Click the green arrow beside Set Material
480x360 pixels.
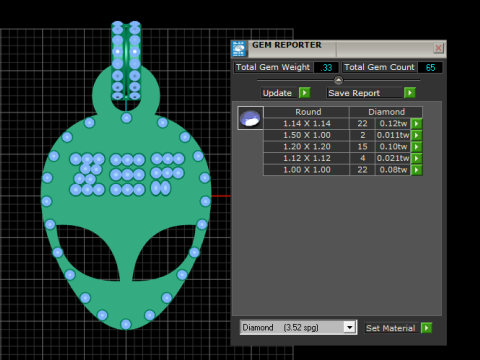click(427, 328)
